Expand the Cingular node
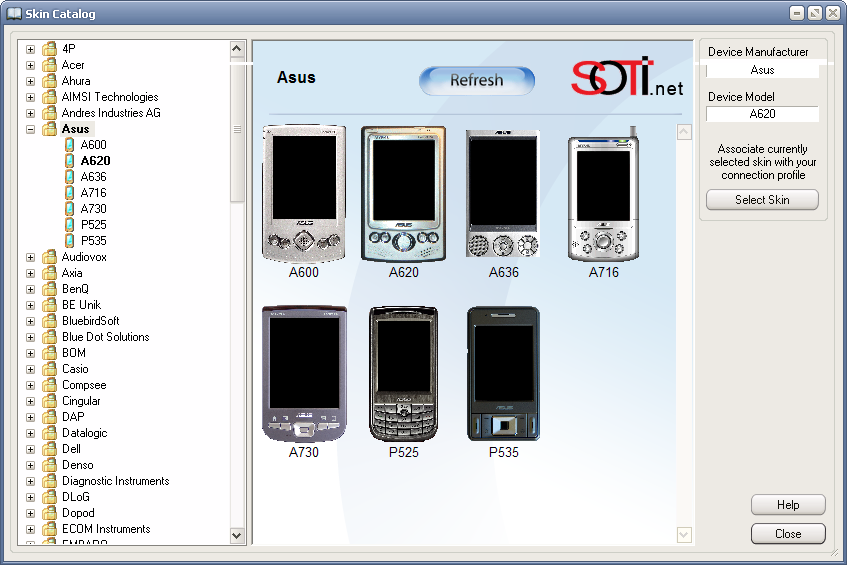Image resolution: width=847 pixels, height=565 pixels. click(30, 401)
